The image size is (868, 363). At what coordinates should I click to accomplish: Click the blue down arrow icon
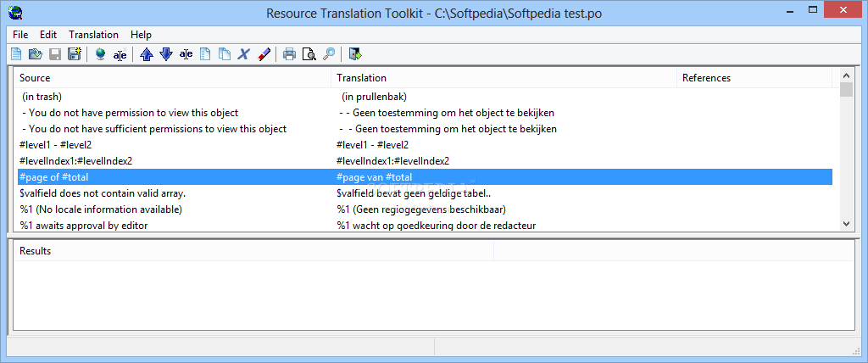coord(166,54)
